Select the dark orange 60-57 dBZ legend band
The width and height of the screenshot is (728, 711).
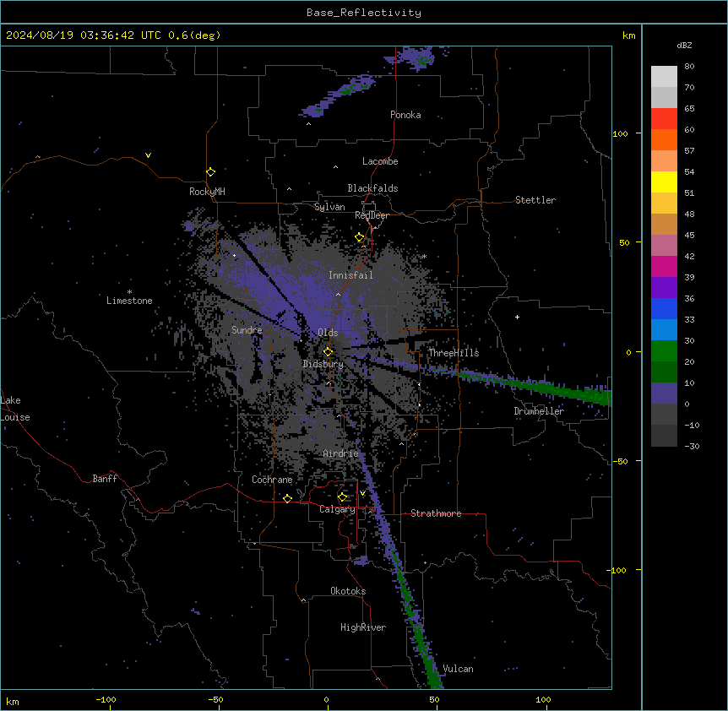pos(664,139)
